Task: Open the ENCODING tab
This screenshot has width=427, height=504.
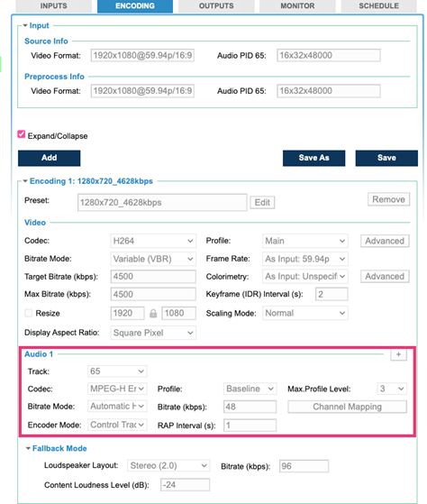Action: point(135,5)
